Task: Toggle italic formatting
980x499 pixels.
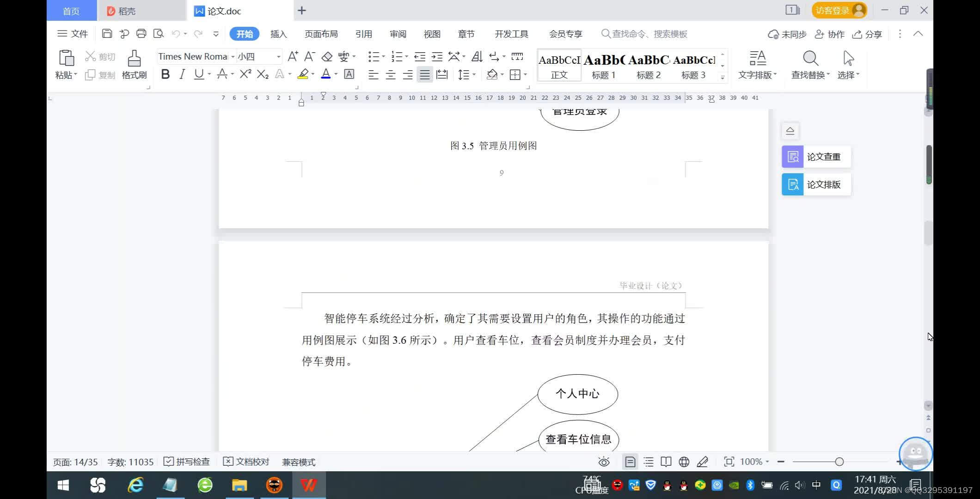Action: click(x=182, y=74)
